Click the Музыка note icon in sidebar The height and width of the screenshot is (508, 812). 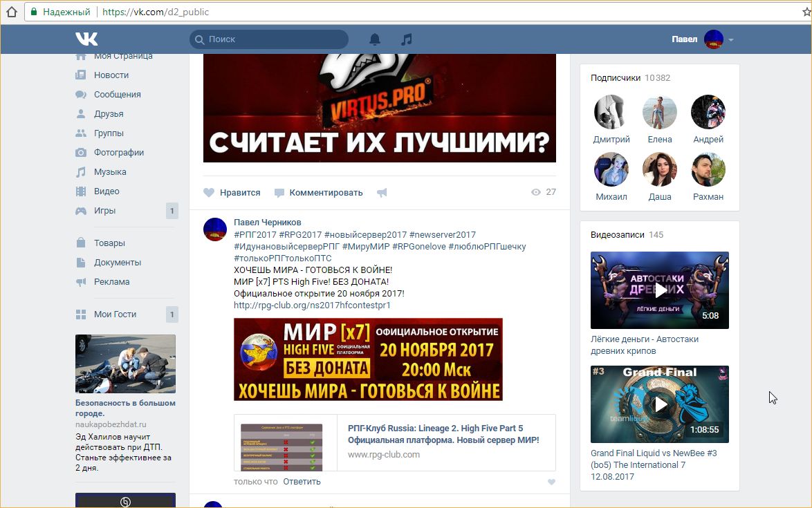click(x=81, y=172)
